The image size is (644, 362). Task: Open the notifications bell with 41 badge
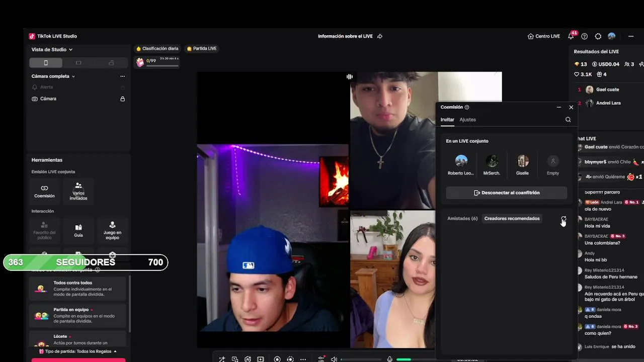(571, 36)
